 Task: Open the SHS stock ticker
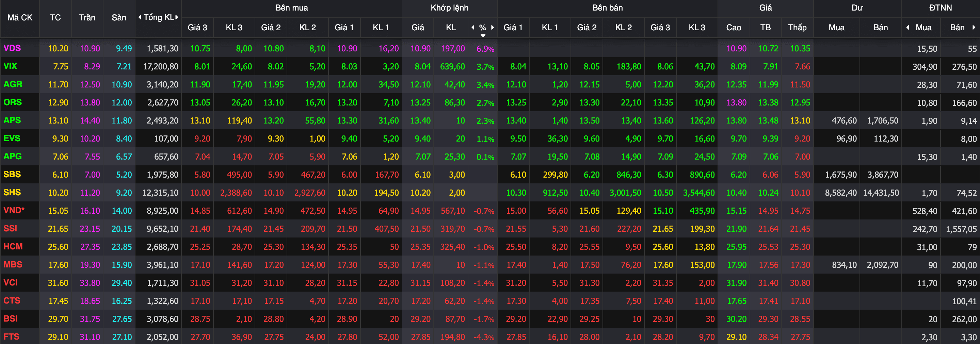tap(12, 193)
